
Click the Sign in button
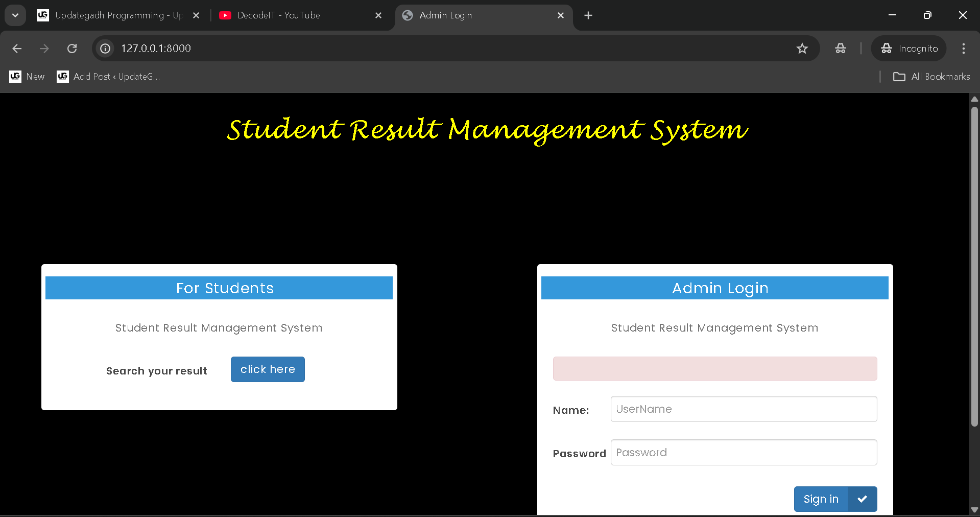point(821,499)
